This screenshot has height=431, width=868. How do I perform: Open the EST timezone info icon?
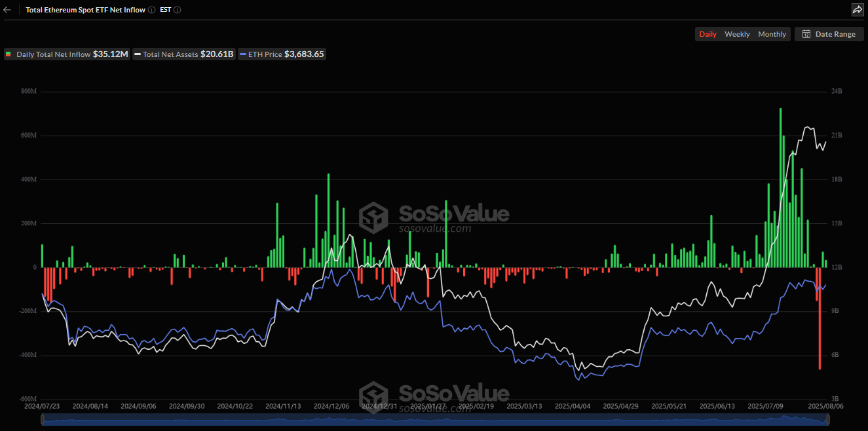click(x=176, y=10)
